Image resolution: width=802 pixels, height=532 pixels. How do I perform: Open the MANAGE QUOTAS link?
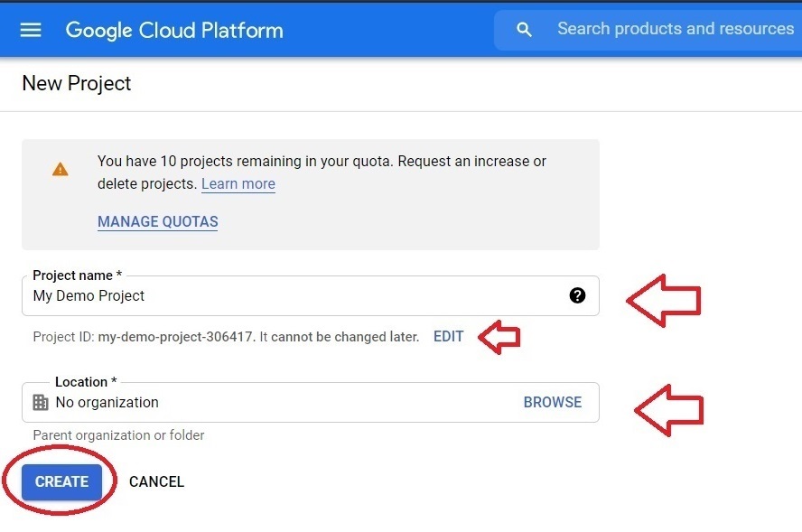coord(157,221)
